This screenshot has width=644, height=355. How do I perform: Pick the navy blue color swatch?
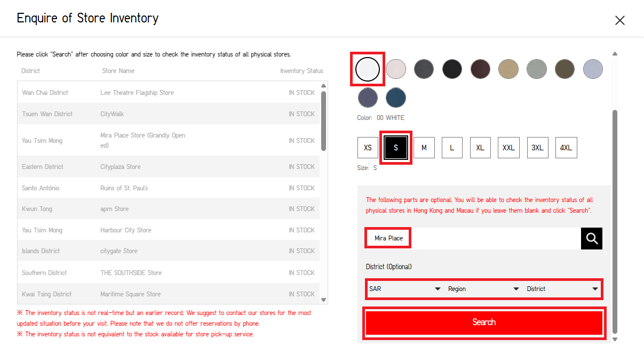pos(396,98)
